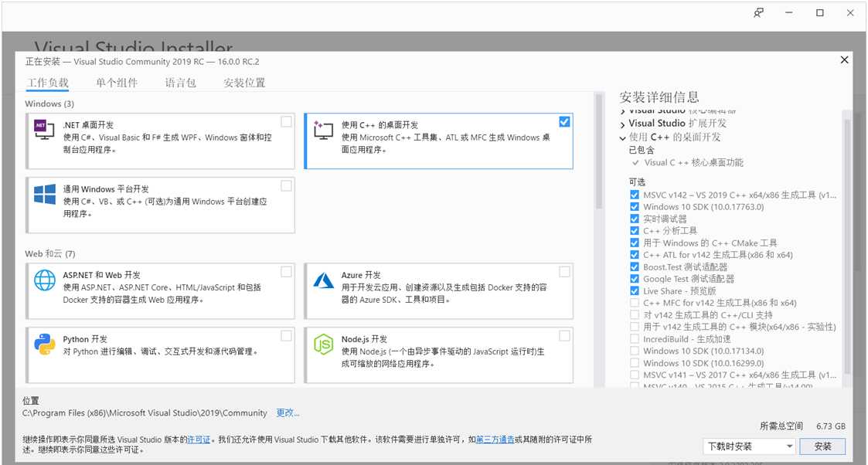
Task: Uncheck 用于 Windows 的 C++ CMake 工具
Action: click(x=635, y=243)
